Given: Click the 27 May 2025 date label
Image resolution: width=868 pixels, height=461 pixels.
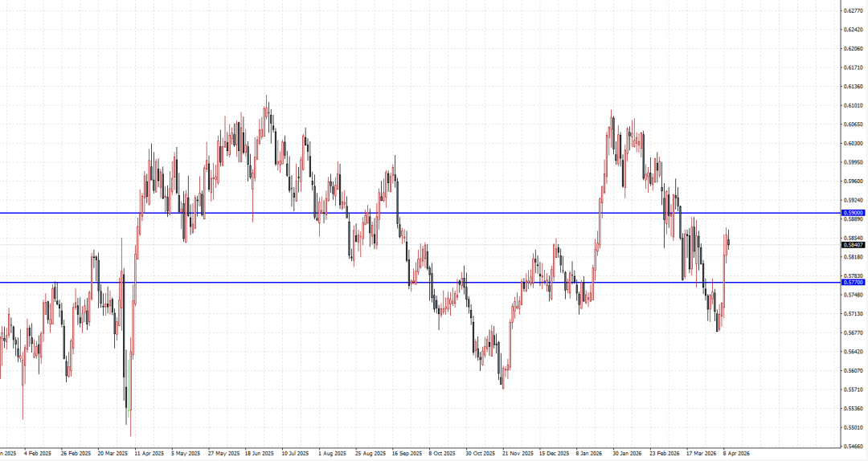Looking at the screenshot, I should point(223,453).
